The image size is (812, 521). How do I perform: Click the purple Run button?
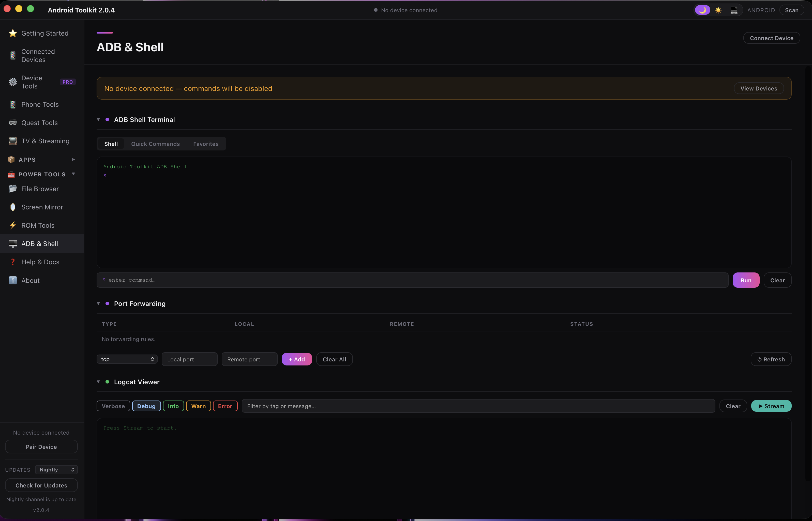(746, 280)
